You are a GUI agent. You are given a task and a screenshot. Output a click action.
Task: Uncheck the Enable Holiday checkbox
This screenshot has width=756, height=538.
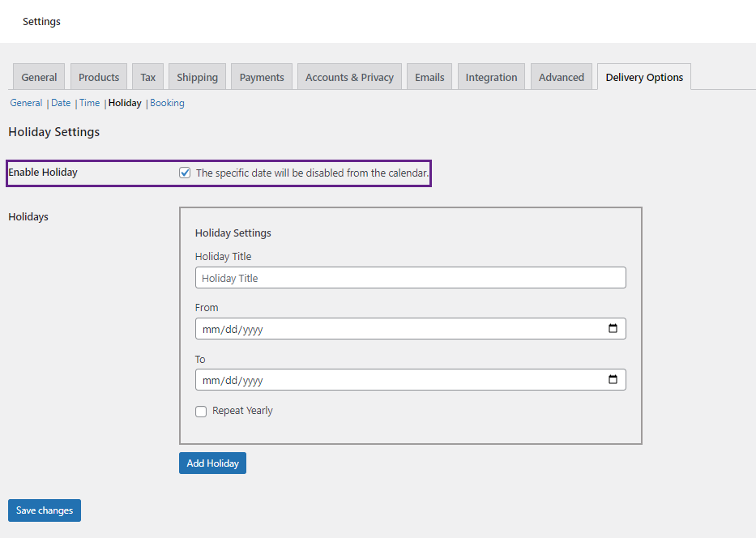185,173
